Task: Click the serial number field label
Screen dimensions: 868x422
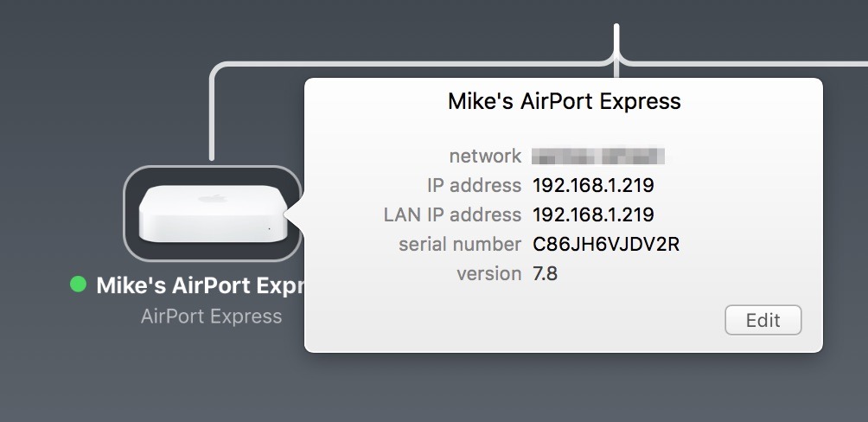Action: [x=460, y=244]
